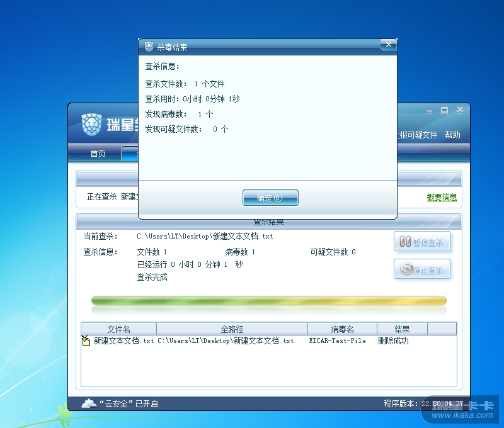
Task: Click the file icon of 新建文本文档.txt row
Action: click(x=86, y=341)
